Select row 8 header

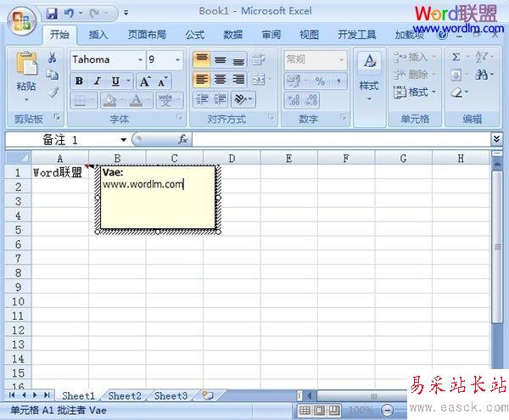coord(18,272)
